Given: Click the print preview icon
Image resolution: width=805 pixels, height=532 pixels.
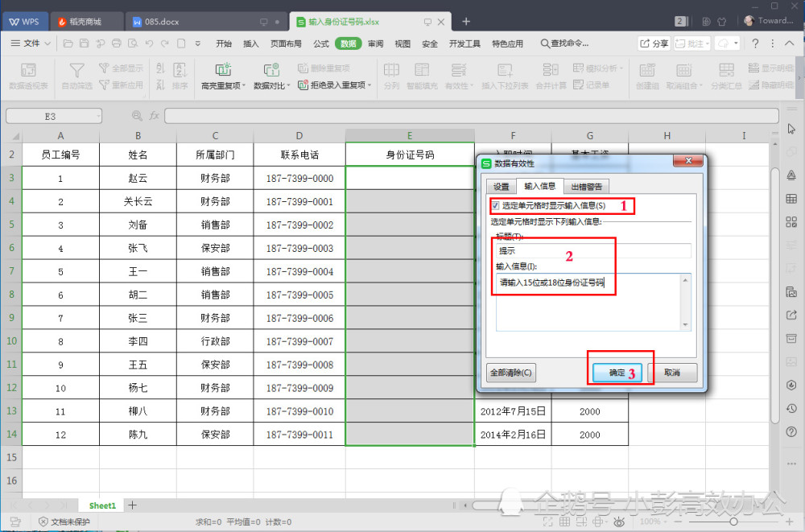Looking at the screenshot, I should [x=133, y=43].
